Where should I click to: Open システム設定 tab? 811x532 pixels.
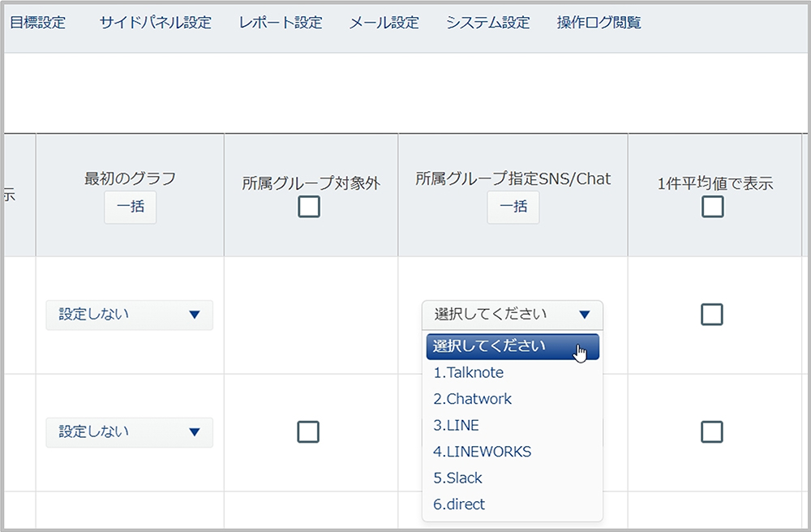pyautogui.click(x=487, y=23)
